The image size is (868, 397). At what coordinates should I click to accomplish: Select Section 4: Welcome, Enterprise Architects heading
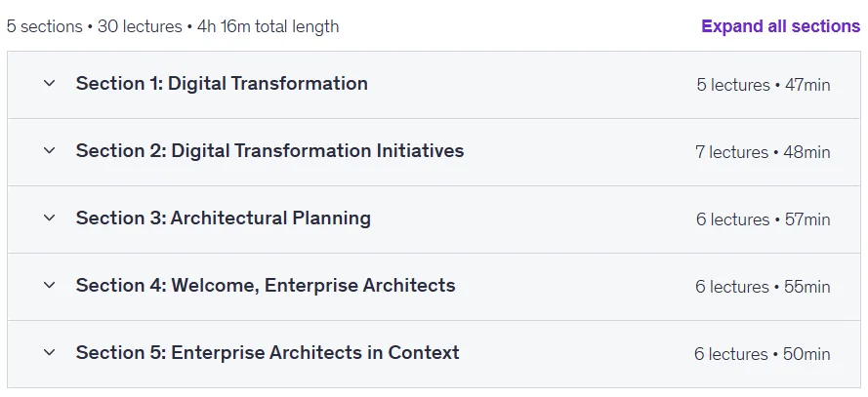click(x=266, y=285)
